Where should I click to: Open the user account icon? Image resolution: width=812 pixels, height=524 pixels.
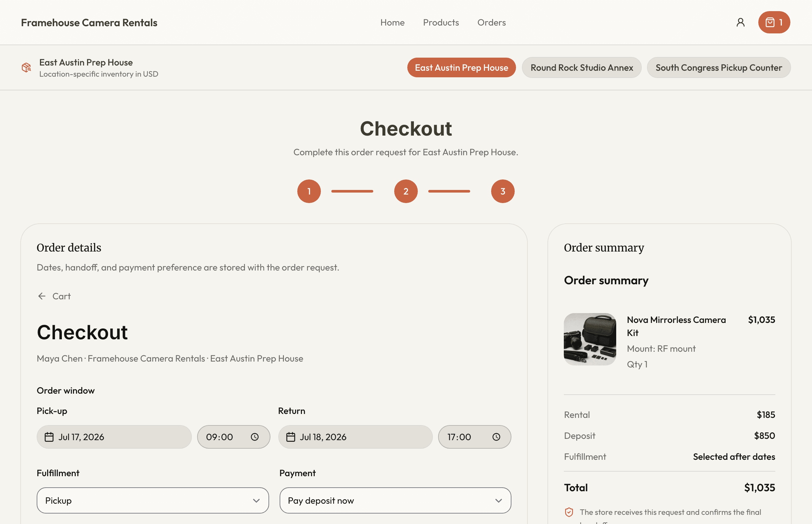tap(740, 23)
